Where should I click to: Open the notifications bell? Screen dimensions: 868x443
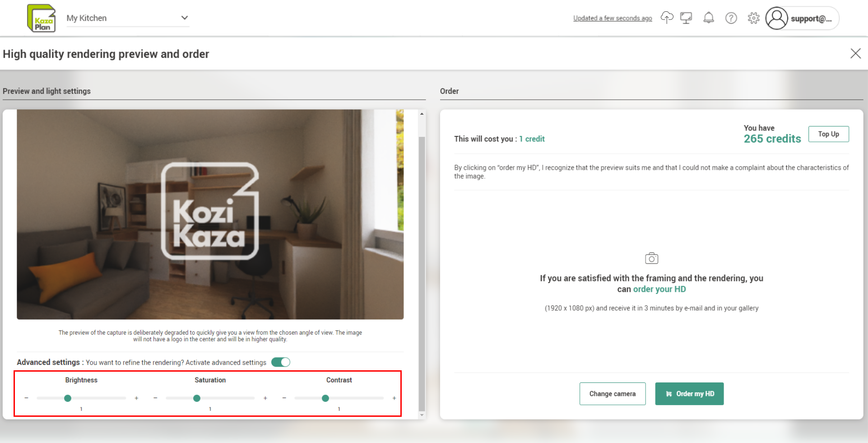click(709, 18)
